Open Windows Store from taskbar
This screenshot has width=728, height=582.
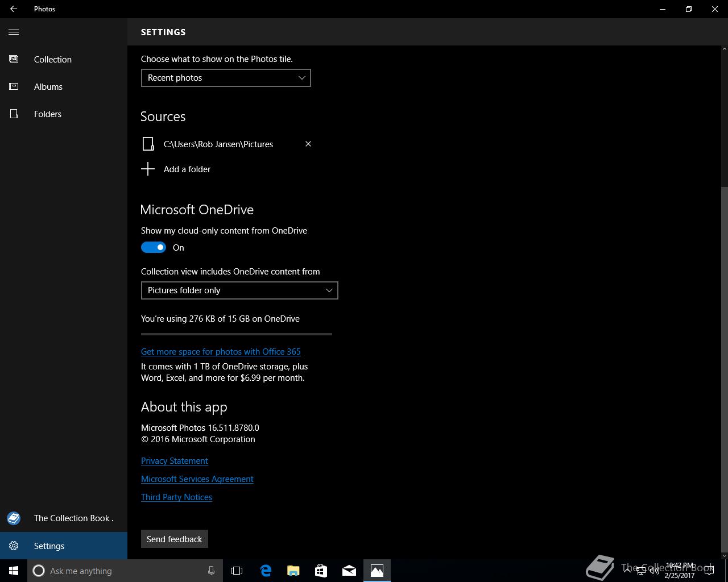point(321,571)
